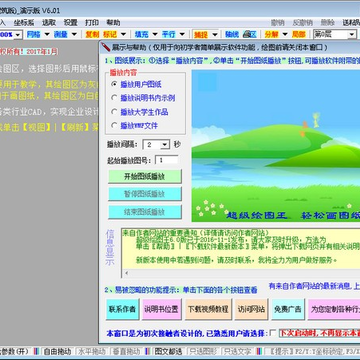Screen dimensions: 360x360
Task: Open the 帮助 menu
Action: tap(113, 23)
